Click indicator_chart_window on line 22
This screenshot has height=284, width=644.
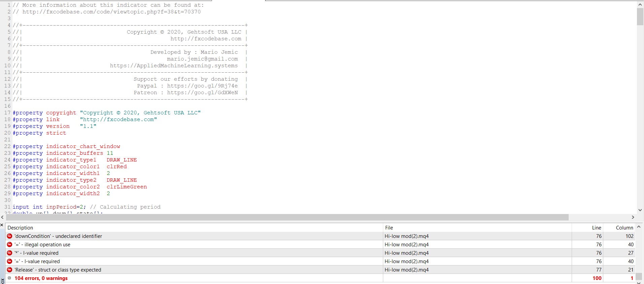coord(83,146)
